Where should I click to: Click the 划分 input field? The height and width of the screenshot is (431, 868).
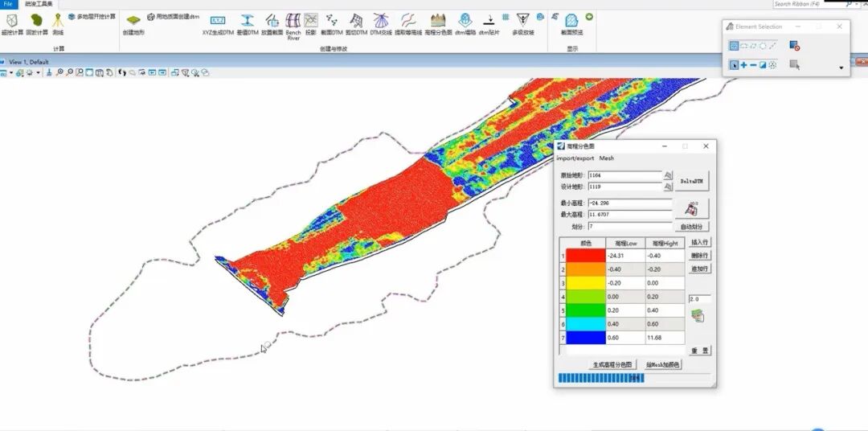click(629, 227)
